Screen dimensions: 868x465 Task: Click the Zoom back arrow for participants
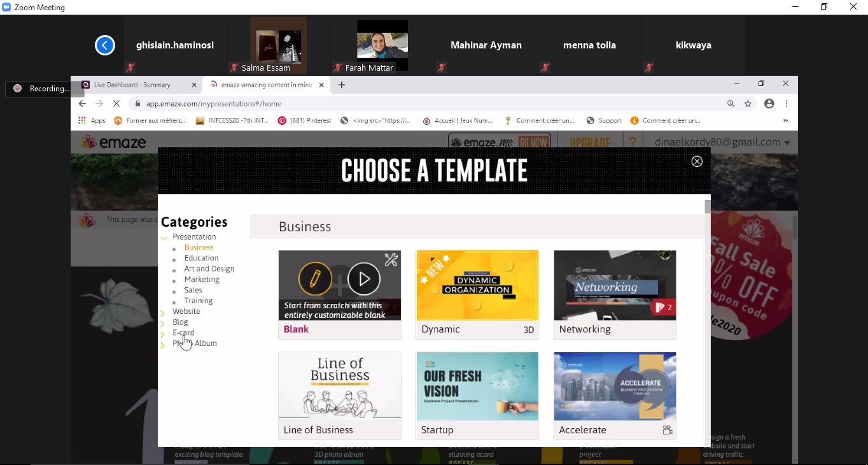(x=105, y=45)
